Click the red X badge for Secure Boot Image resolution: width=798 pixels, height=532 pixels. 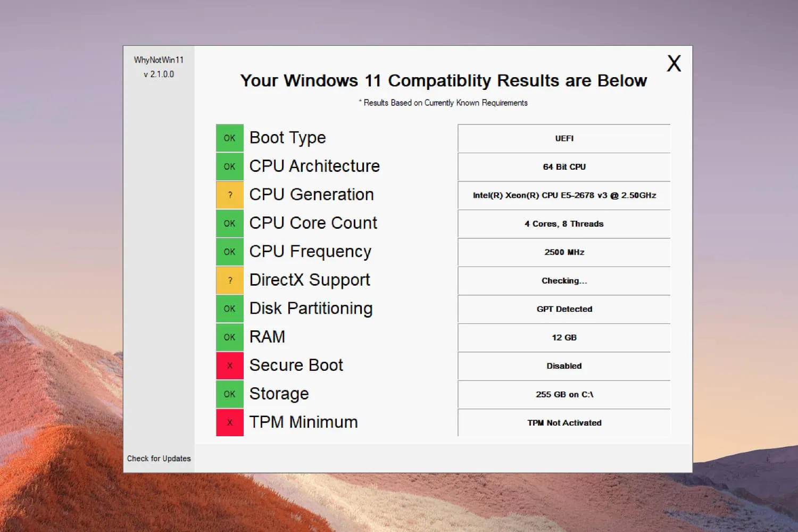230,365
